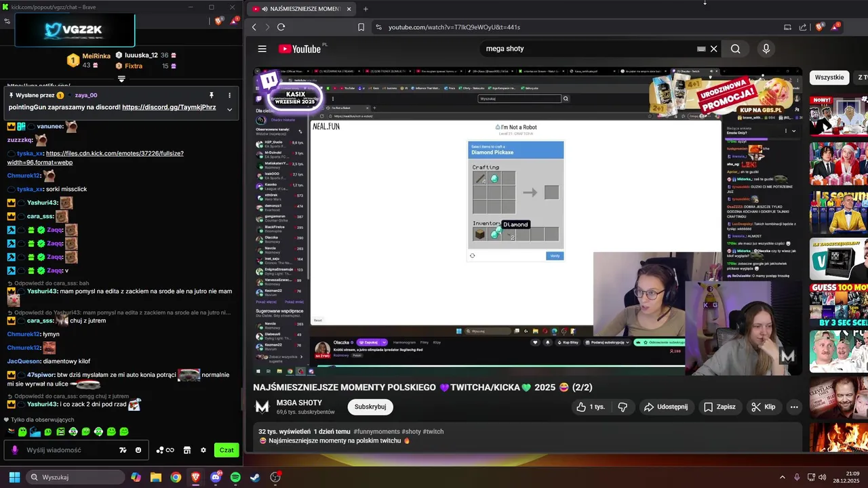Click luuuska_12 in gift leaderboard
The height and width of the screenshot is (488, 868).
tap(141, 55)
